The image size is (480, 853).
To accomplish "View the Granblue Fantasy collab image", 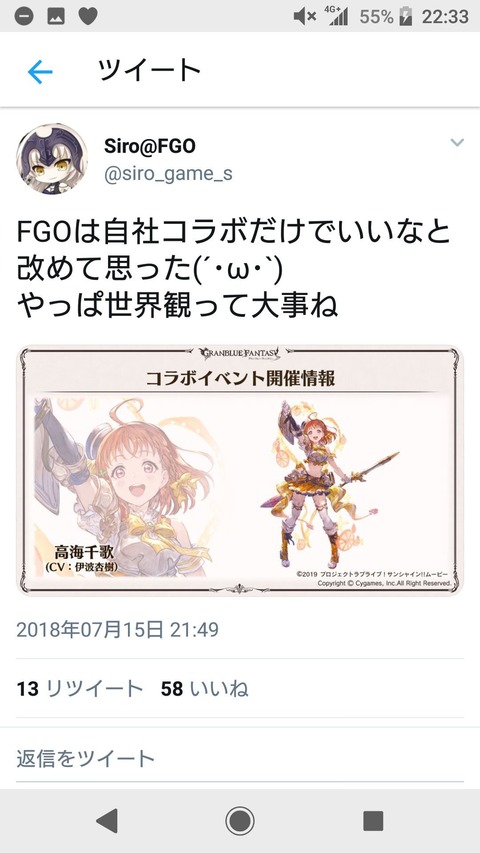I will [x=240, y=470].
